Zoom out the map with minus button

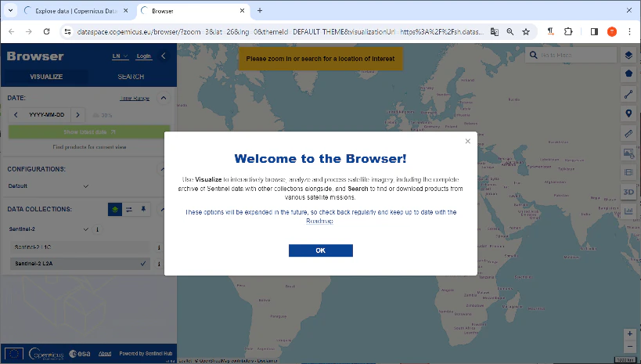[x=630, y=346]
